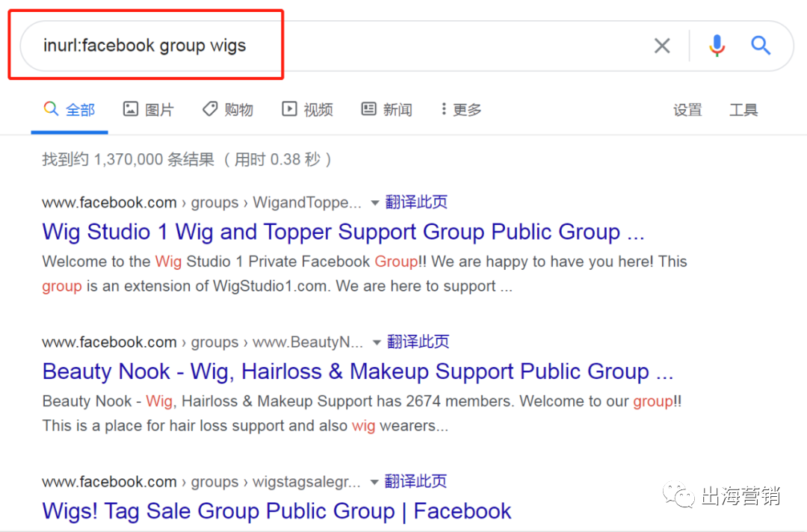Open the 工具 tools menu
Viewport: 807px width, 532px height.
[744, 109]
